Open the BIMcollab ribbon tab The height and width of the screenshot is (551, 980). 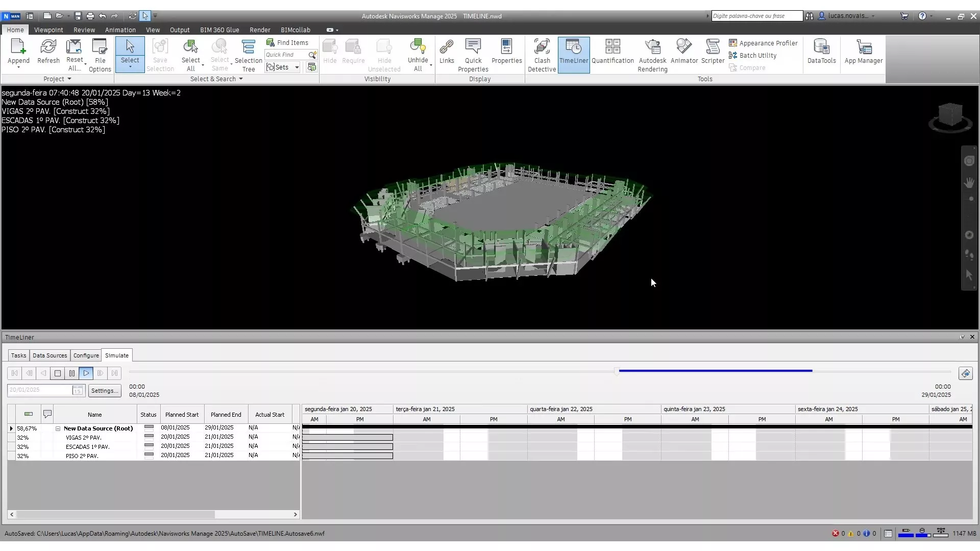coord(295,30)
